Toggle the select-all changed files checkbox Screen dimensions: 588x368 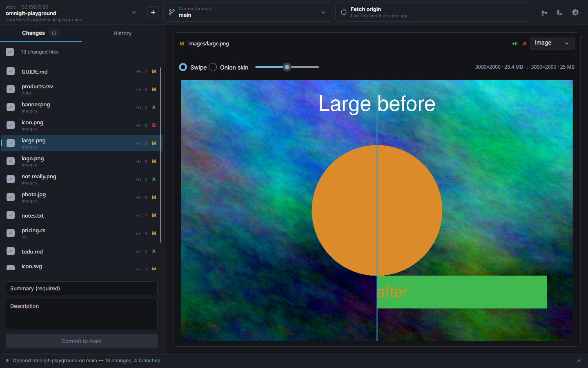10,52
